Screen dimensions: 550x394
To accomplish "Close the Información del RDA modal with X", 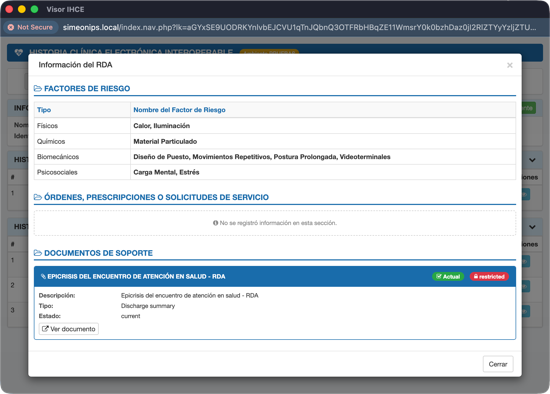I will (x=510, y=65).
